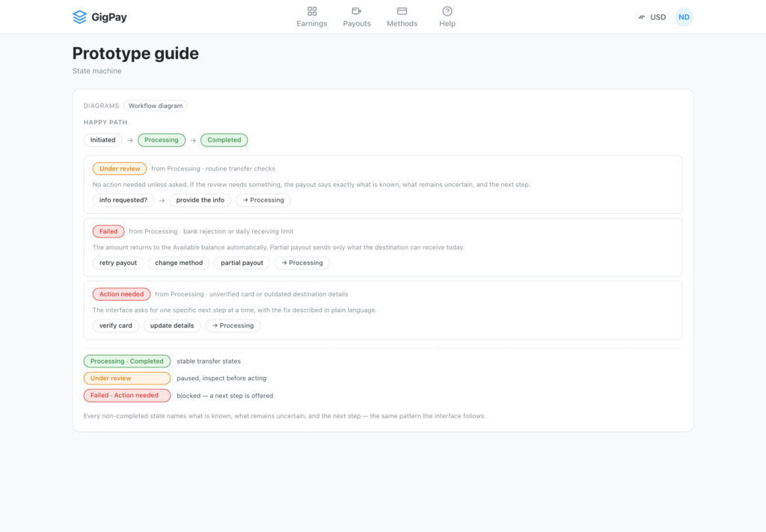The height and width of the screenshot is (532, 766).
Task: Click the 'No action needed unless asked' description
Action: click(x=311, y=185)
